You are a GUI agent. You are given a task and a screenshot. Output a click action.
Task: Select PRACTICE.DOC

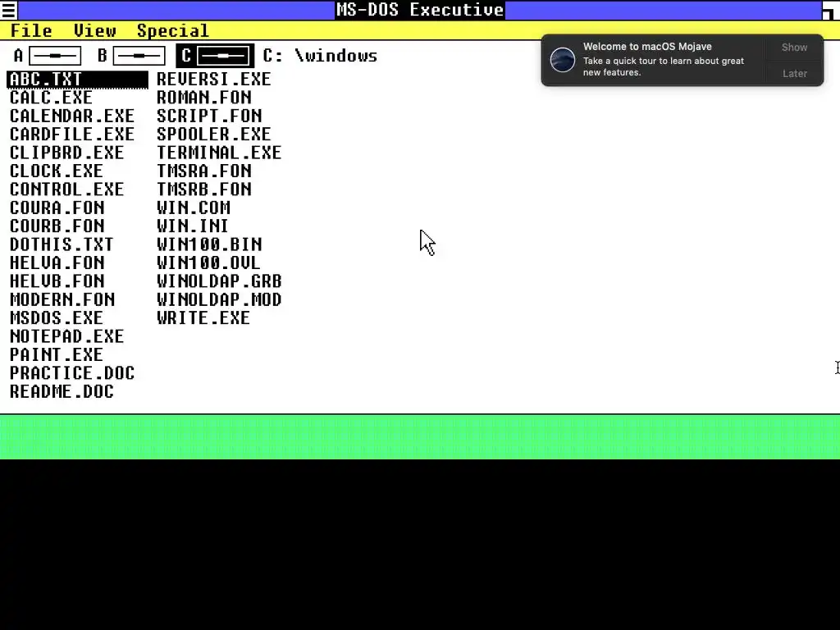(72, 372)
